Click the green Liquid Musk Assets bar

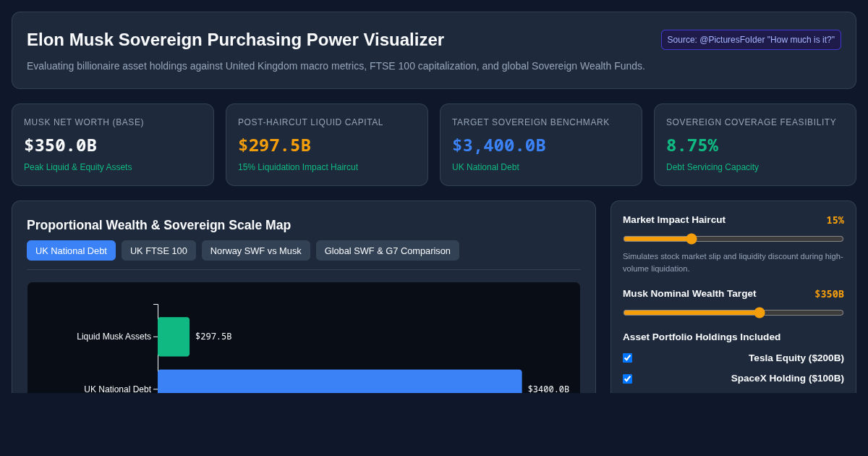[174, 337]
